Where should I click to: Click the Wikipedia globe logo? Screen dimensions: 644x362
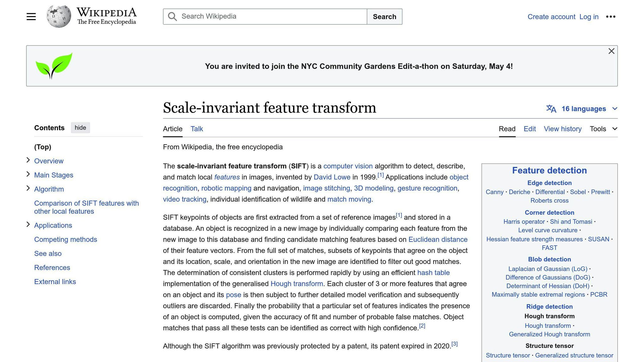tap(58, 16)
